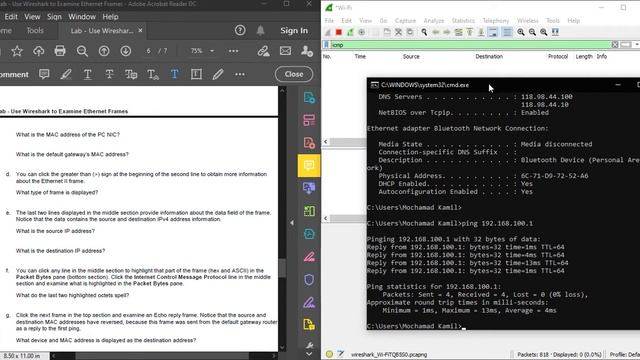Screen dimensions: 640x360
Task: Open the expert information icon in Wireshark status bar
Action: point(329,354)
